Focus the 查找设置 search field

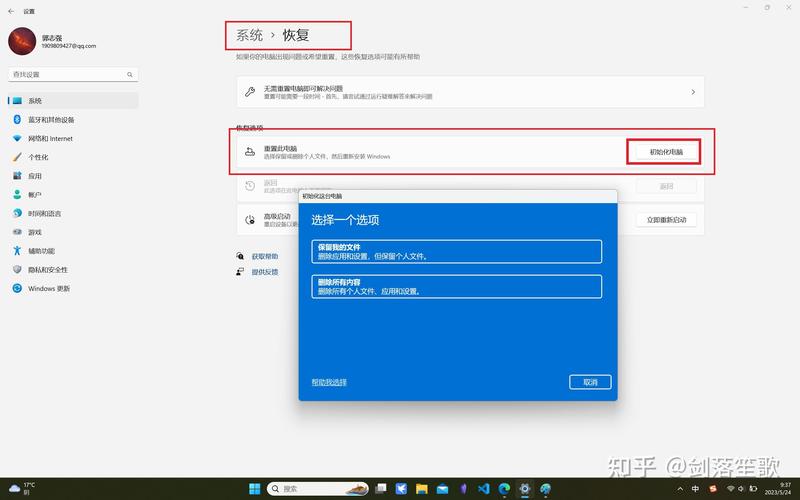(x=73, y=74)
